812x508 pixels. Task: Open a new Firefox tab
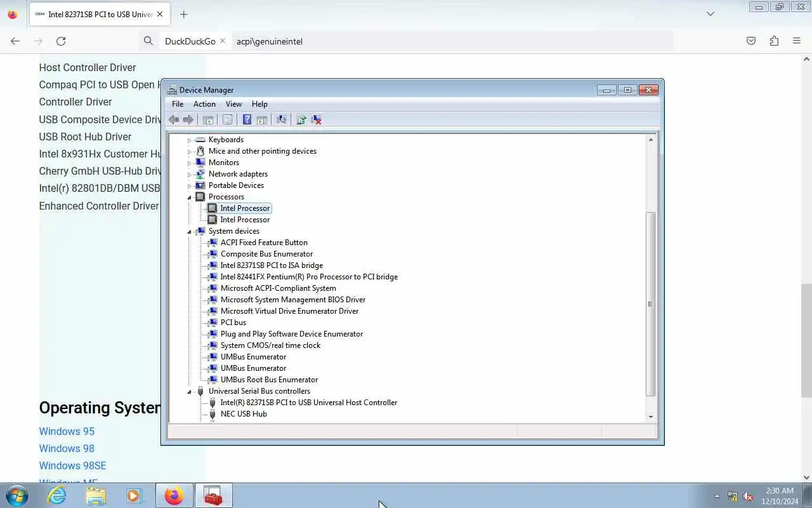click(x=183, y=14)
